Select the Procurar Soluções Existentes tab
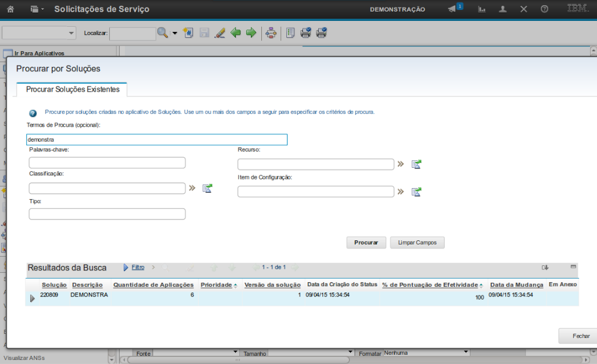The height and width of the screenshot is (364, 597). click(73, 89)
